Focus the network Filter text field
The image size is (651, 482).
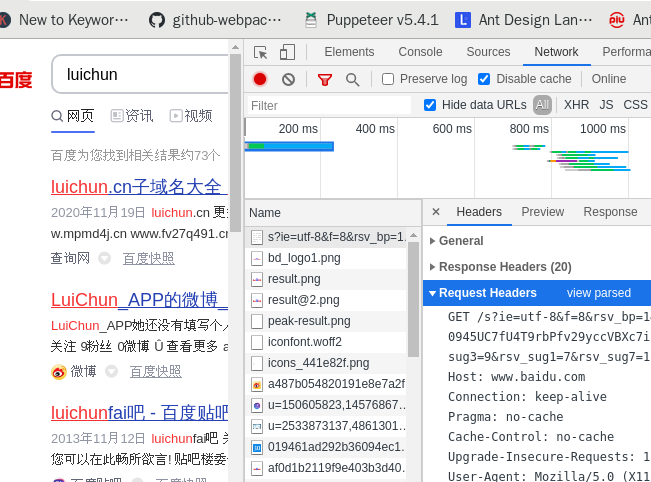point(330,105)
